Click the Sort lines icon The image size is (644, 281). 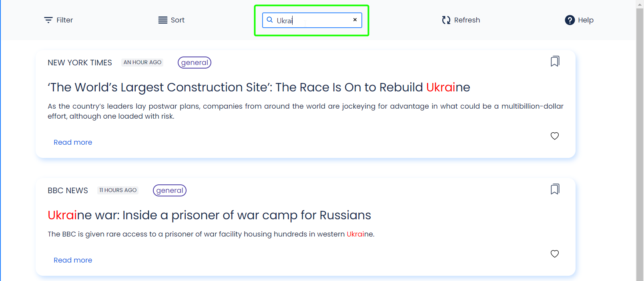pos(163,20)
